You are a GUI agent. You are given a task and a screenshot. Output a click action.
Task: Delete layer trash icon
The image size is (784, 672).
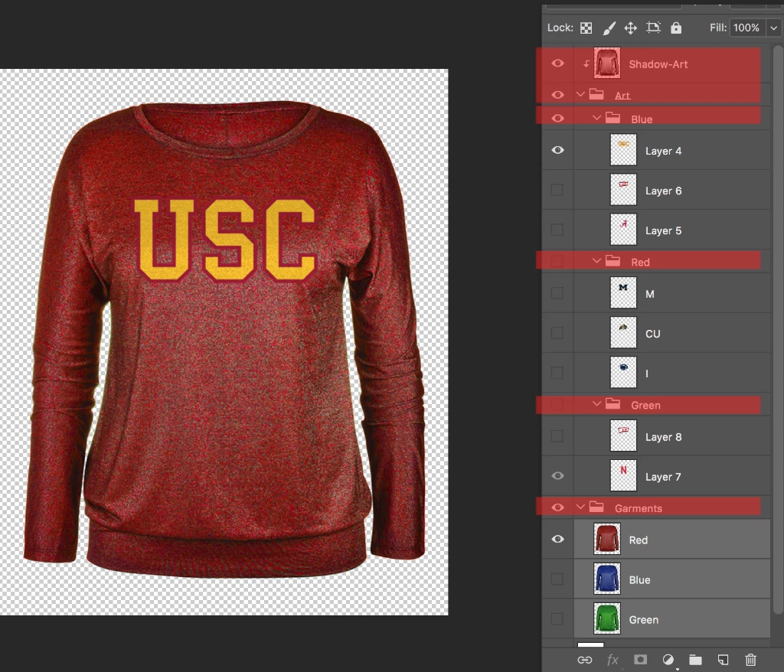(x=750, y=660)
